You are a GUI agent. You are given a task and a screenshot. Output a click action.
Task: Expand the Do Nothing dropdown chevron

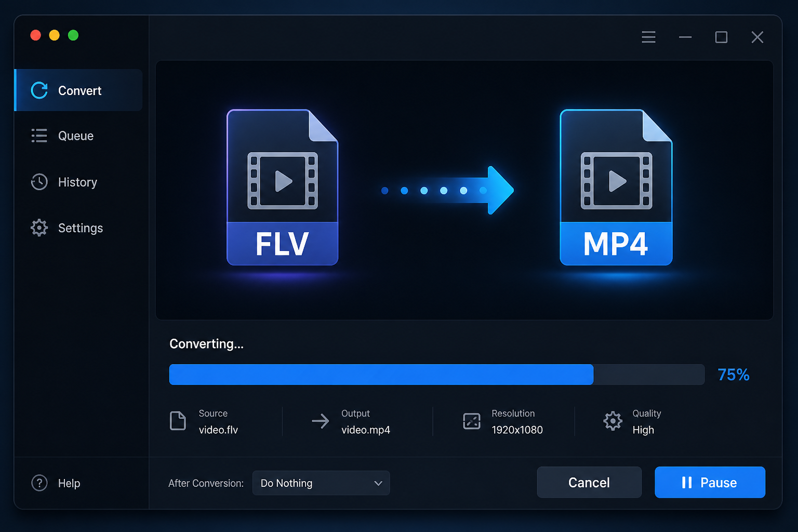[378, 483]
